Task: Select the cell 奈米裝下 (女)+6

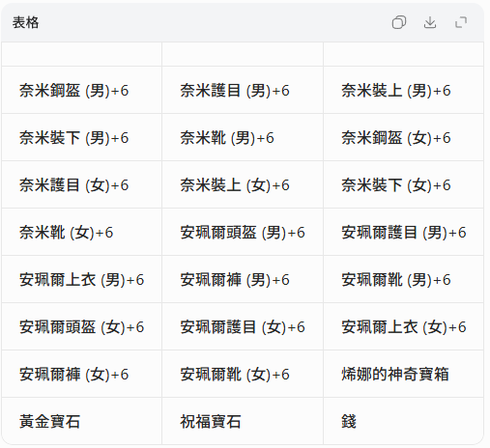Action: tap(403, 184)
